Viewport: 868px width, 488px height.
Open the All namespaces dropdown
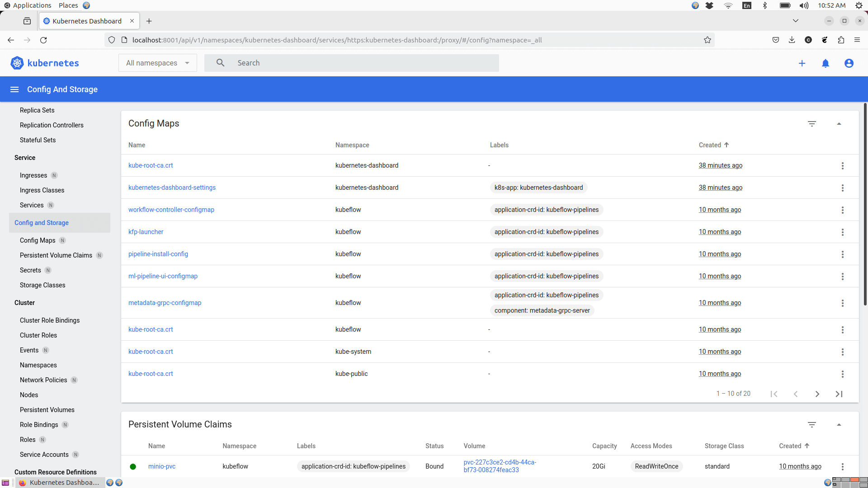coord(157,63)
